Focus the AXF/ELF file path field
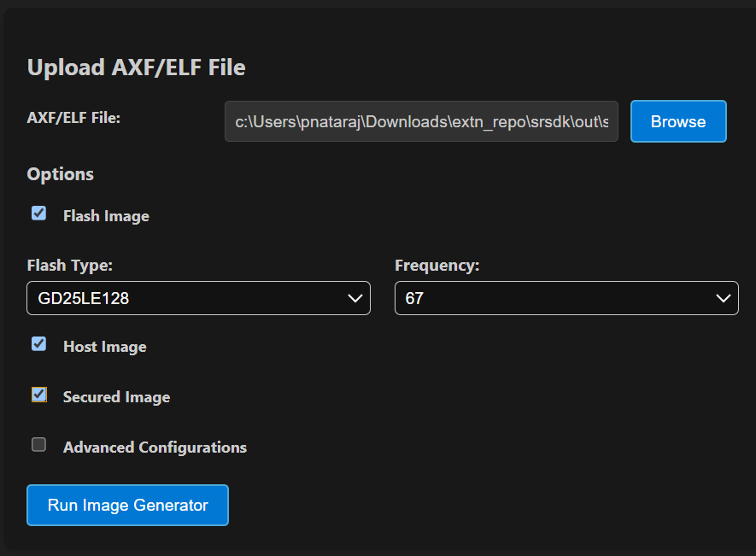Viewport: 756px width, 556px height. click(x=420, y=121)
